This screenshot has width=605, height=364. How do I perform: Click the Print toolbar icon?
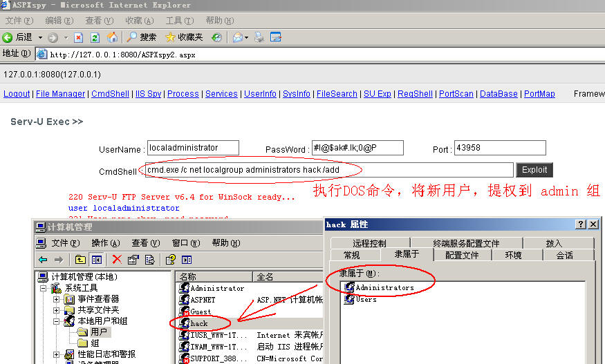click(x=259, y=37)
